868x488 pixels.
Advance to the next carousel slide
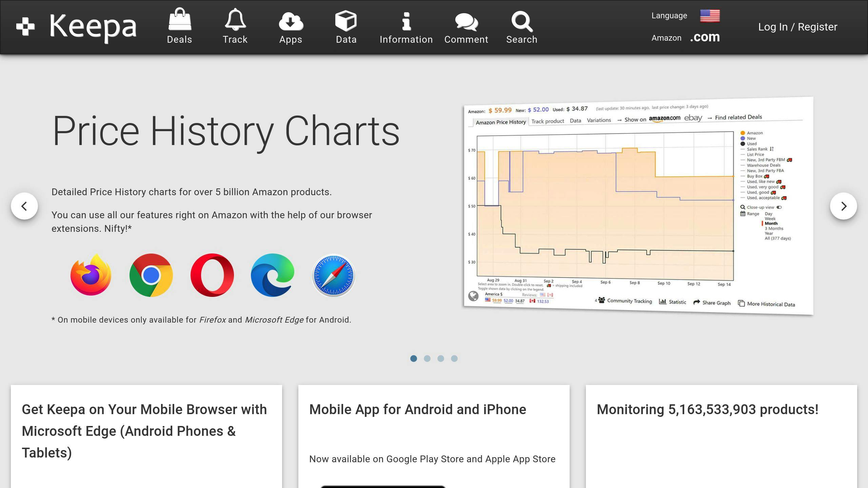click(x=844, y=206)
